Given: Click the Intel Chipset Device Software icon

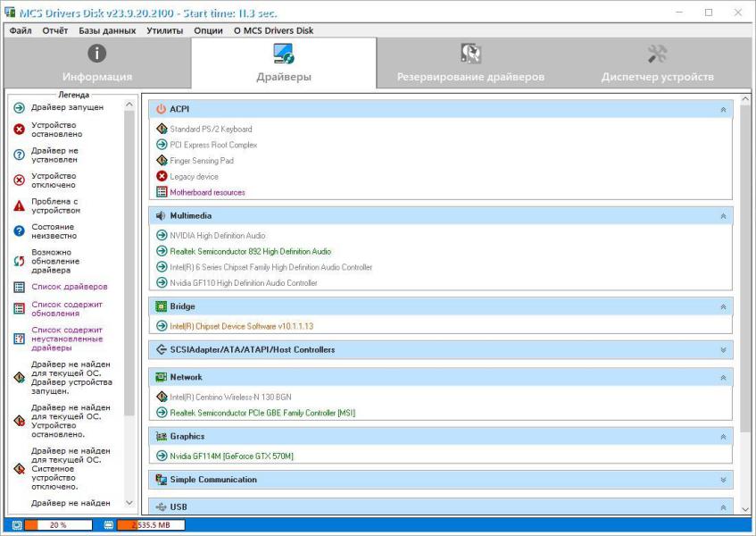Looking at the screenshot, I should [162, 326].
